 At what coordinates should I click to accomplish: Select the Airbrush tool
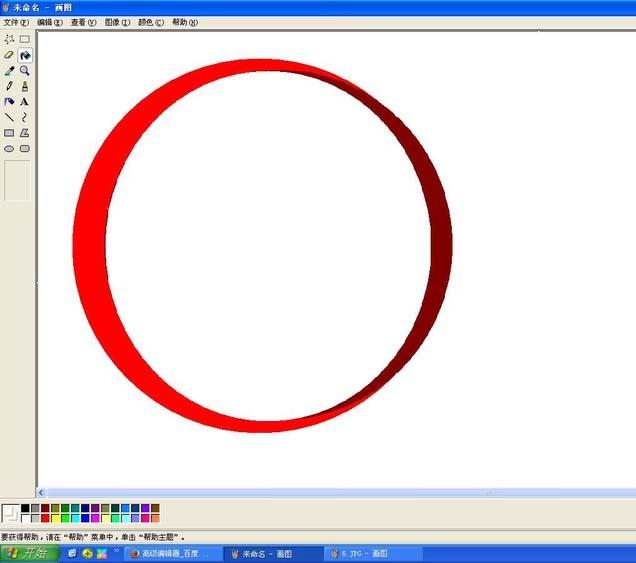coord(9,102)
